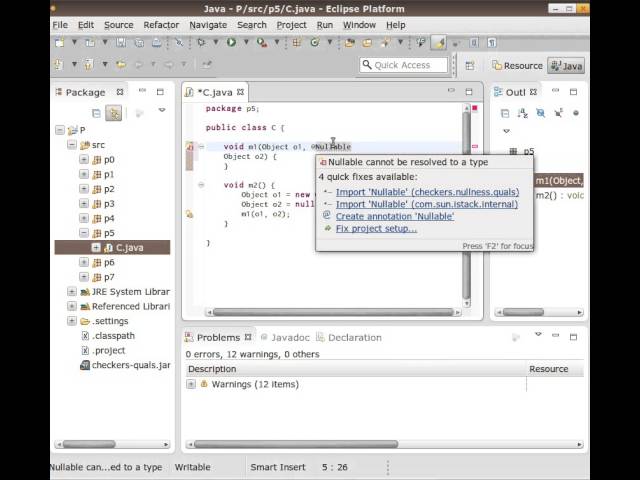Image resolution: width=640 pixels, height=480 pixels.
Task: Fold the m2 method with collapse marker
Action: 201,185
